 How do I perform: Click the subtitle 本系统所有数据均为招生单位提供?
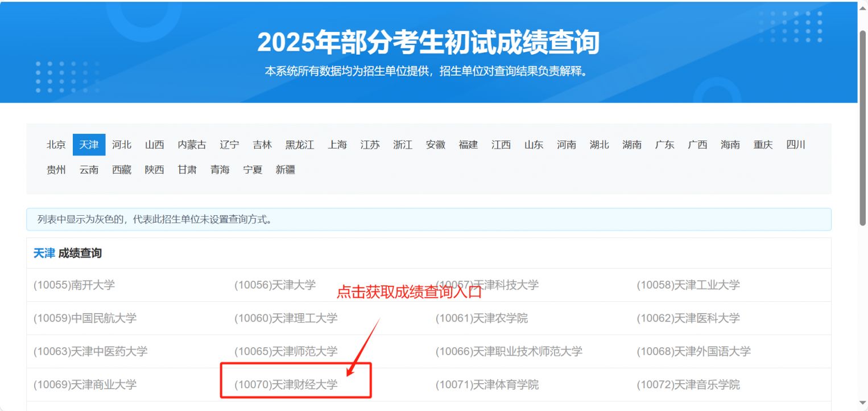[348, 72]
